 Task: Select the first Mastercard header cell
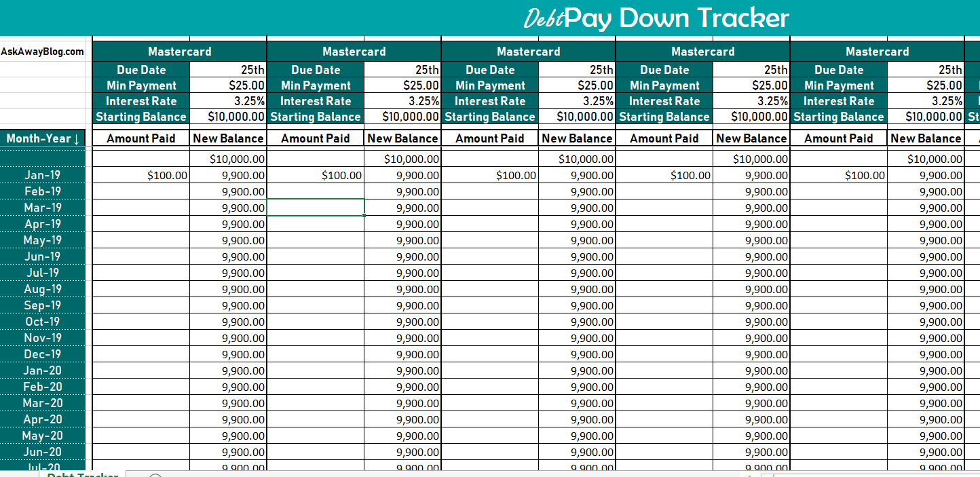(x=180, y=51)
